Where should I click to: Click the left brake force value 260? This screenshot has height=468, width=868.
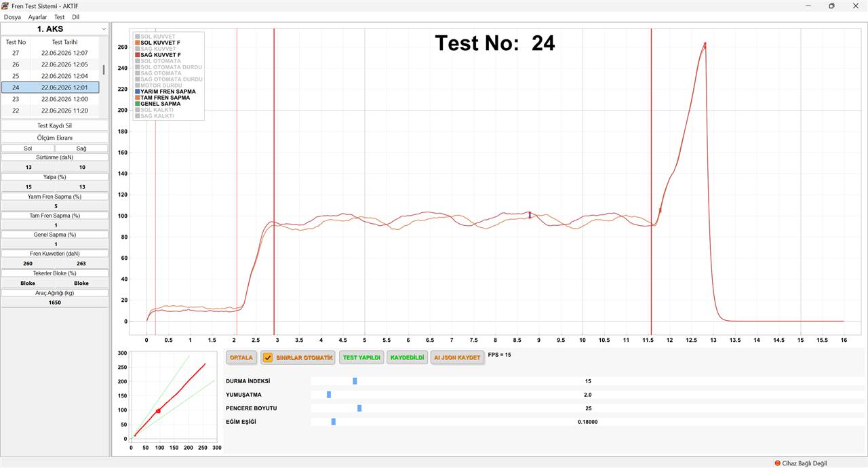point(28,263)
